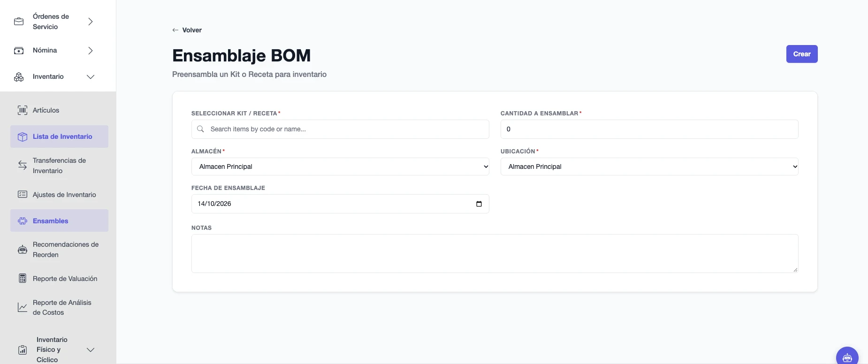This screenshot has height=364, width=868.
Task: Open the Ubicación dropdown
Action: click(649, 167)
